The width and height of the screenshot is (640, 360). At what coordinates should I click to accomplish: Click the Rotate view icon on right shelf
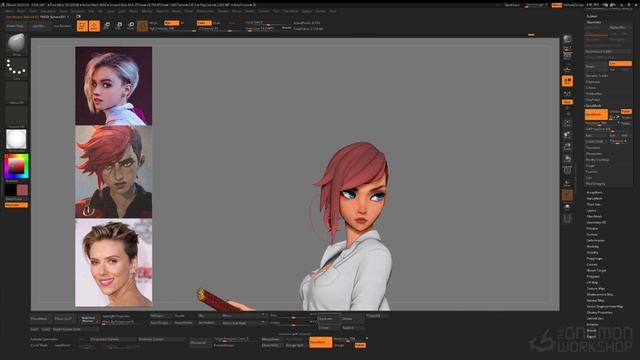click(567, 158)
